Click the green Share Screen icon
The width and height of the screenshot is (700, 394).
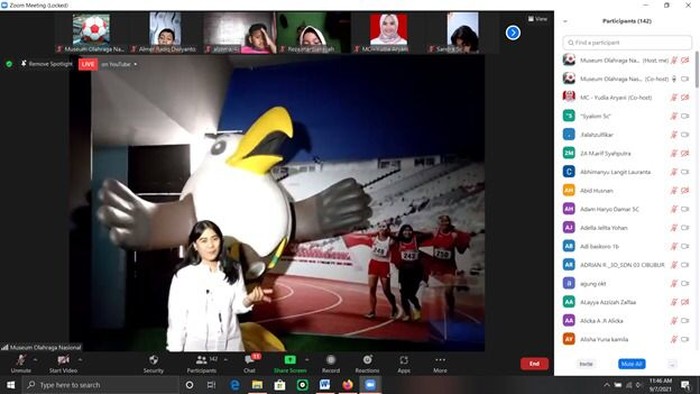[x=290, y=360]
